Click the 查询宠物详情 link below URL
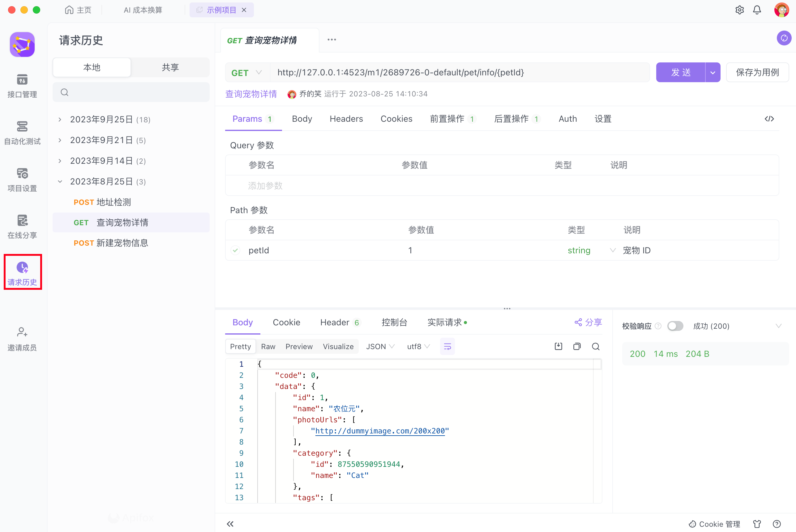 [251, 94]
